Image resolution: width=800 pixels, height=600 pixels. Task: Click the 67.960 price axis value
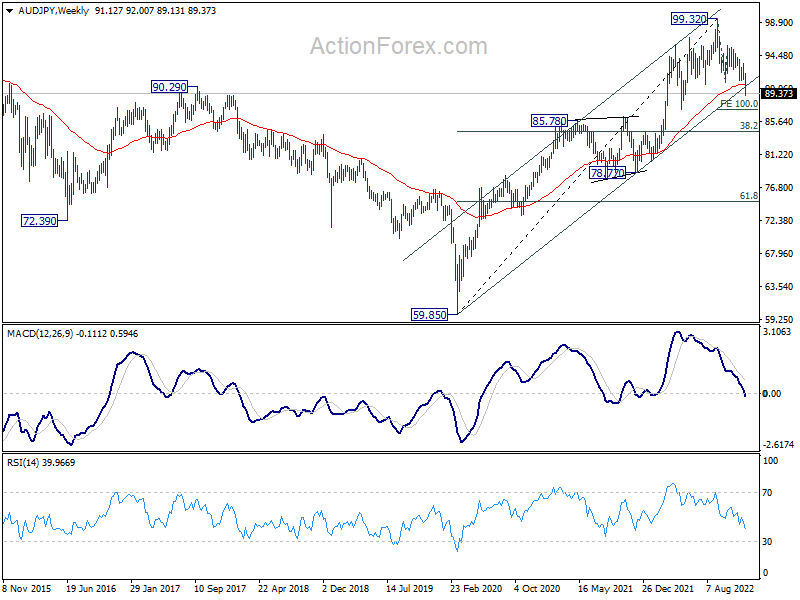coord(779,254)
